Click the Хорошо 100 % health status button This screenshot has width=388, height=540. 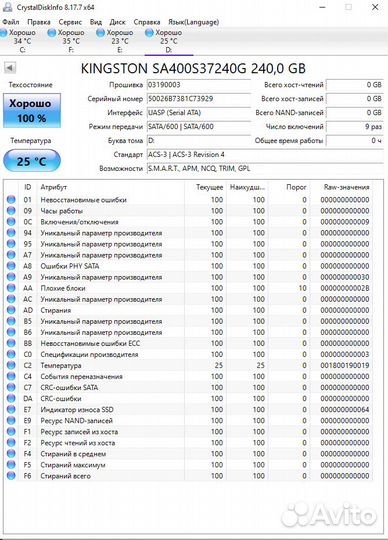coord(32,111)
